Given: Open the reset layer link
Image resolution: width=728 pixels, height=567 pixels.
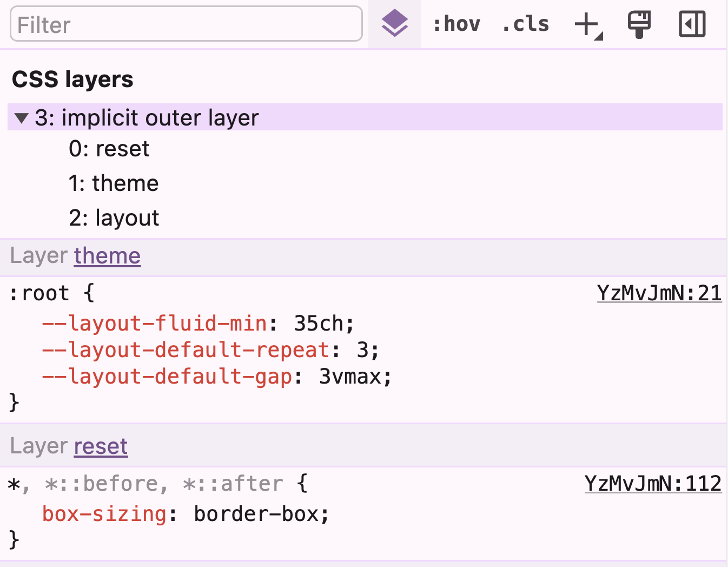Looking at the screenshot, I should [100, 446].
